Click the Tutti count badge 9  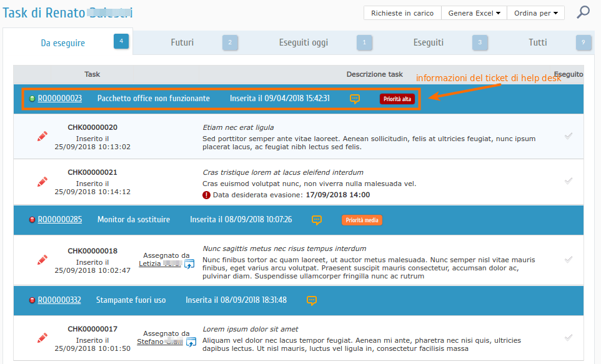click(584, 42)
